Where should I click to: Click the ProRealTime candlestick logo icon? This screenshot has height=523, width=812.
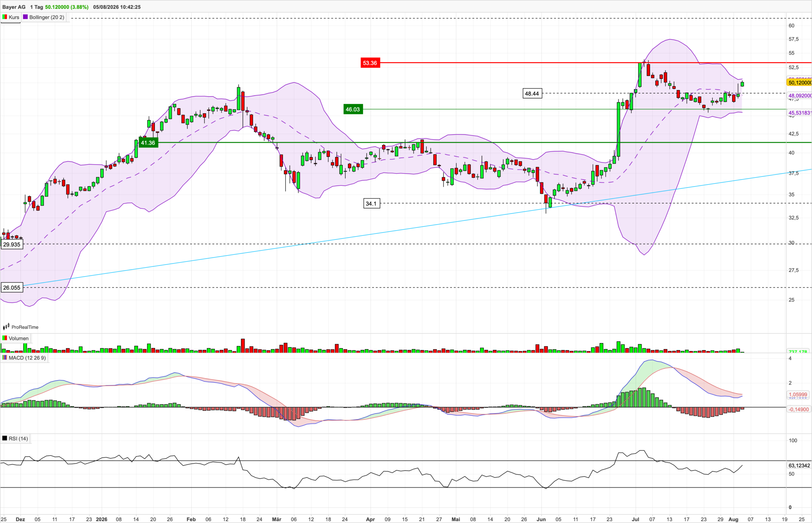(6, 327)
